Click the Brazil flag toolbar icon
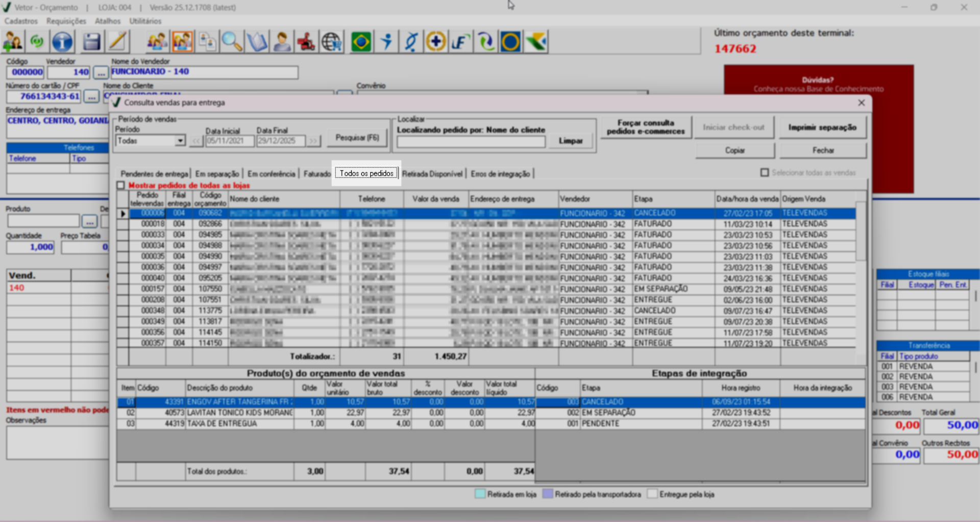980x522 pixels. (x=361, y=42)
